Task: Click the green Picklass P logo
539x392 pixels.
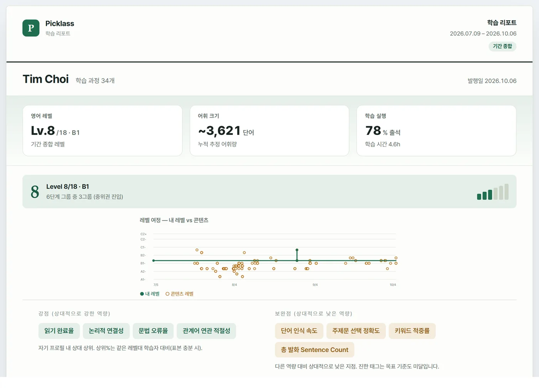Action: (31, 28)
